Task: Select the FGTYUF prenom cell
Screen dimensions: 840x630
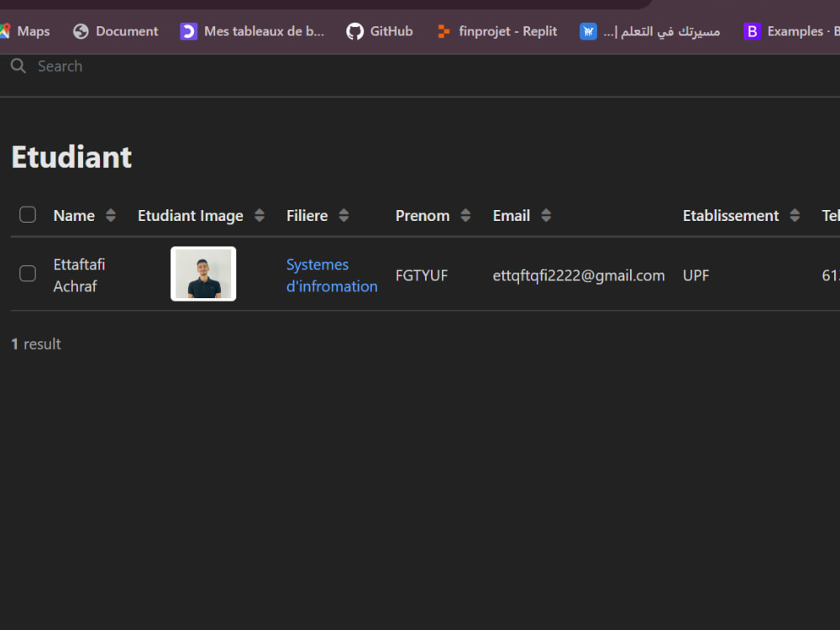Action: coord(422,276)
